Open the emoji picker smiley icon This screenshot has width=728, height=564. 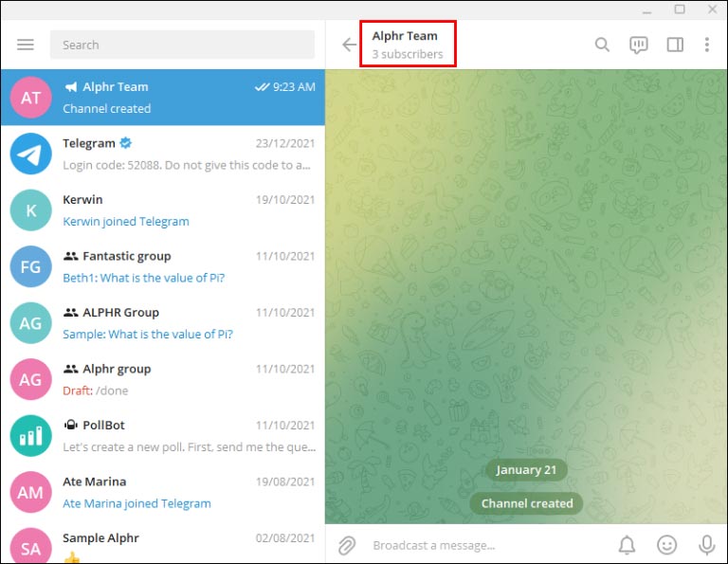click(x=666, y=545)
